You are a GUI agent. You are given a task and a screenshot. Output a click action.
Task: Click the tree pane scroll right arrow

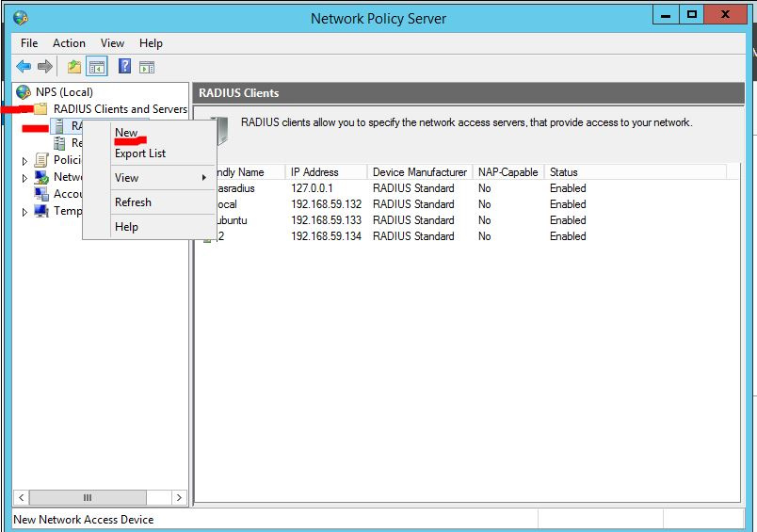click(x=179, y=497)
